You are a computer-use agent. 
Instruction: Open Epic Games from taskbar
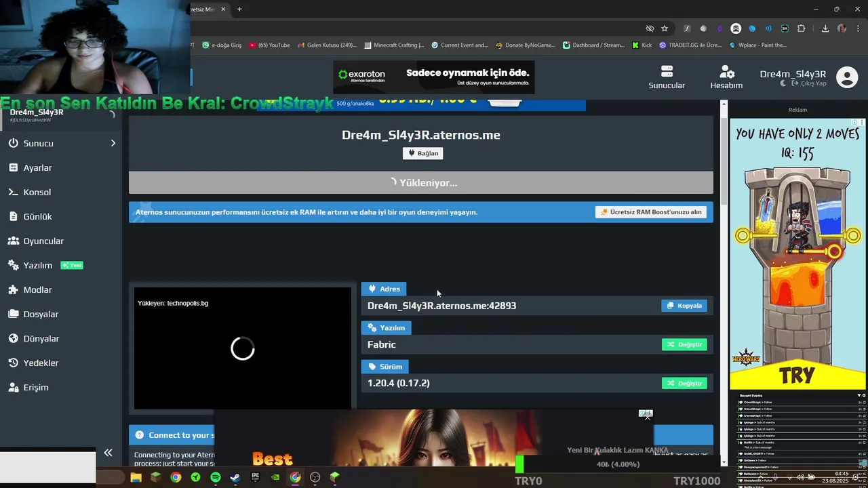(255, 477)
